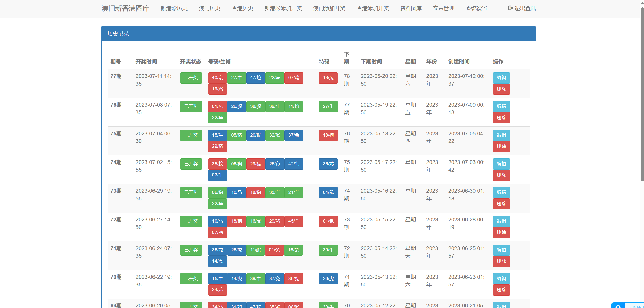Delete the 77期 record

coord(501,89)
